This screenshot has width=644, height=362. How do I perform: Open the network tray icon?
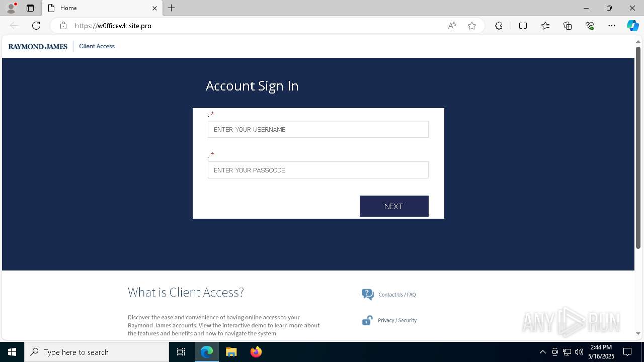point(567,352)
